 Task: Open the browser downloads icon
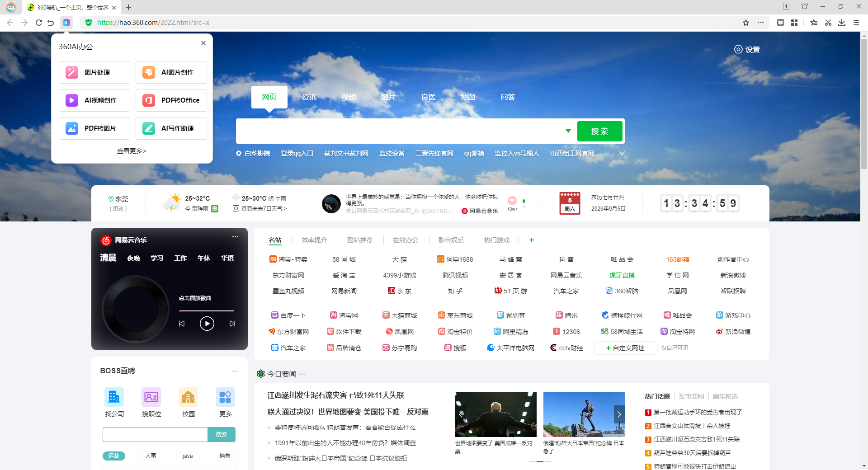click(842, 23)
